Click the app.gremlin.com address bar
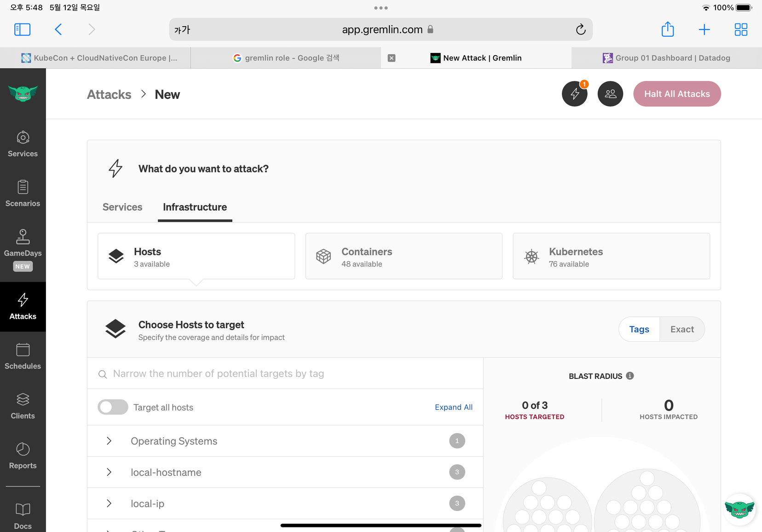Viewport: 762px width, 532px height. point(381,29)
